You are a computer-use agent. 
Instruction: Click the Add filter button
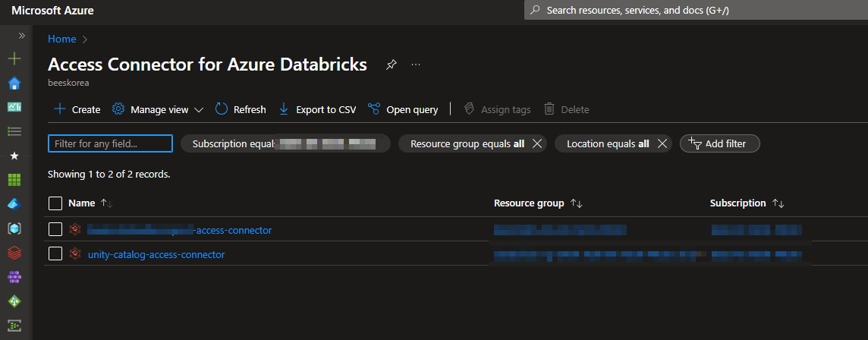pos(719,143)
